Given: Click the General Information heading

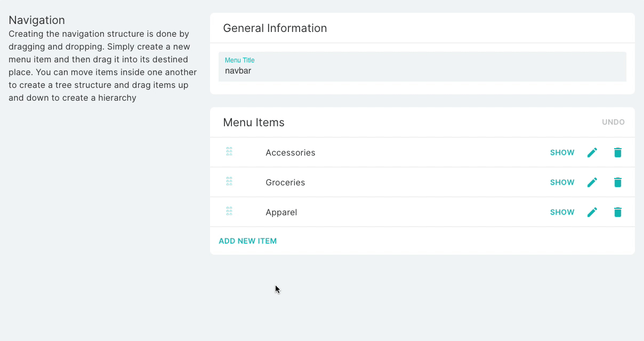Looking at the screenshot, I should [x=275, y=28].
